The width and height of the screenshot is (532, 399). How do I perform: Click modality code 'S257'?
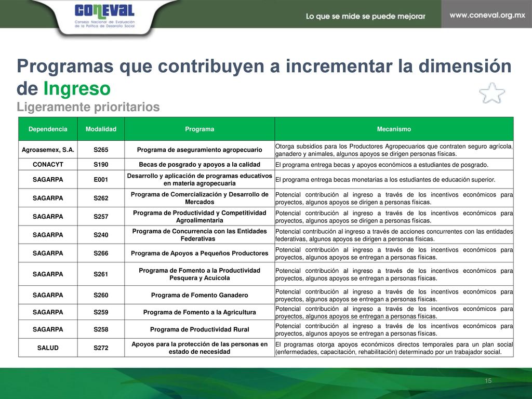(101, 217)
